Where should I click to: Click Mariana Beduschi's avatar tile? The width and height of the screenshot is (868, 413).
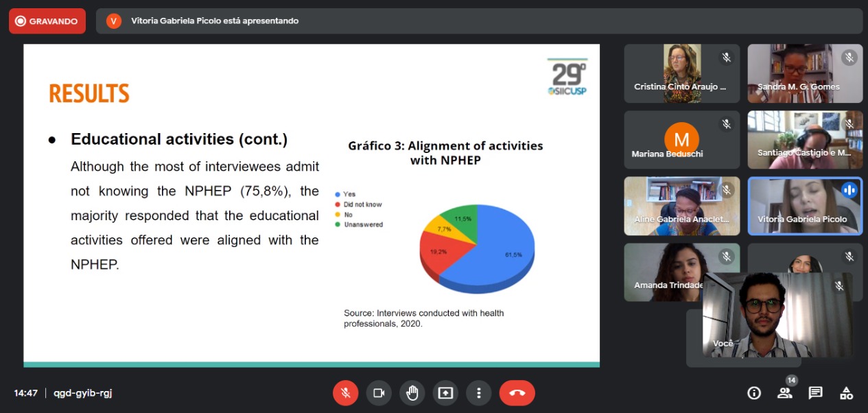pyautogui.click(x=681, y=140)
